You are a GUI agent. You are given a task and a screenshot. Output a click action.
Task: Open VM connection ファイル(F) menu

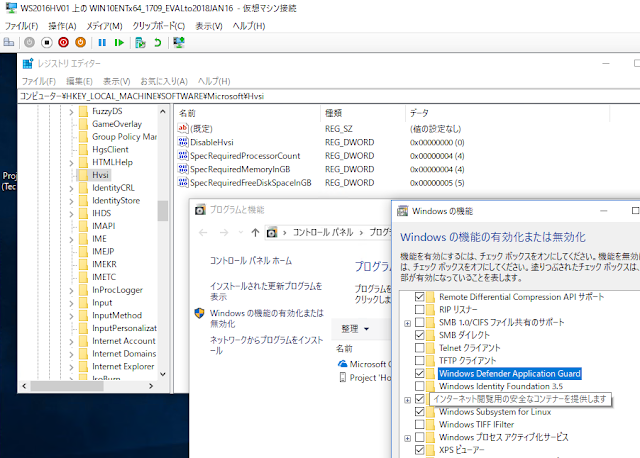point(21,26)
